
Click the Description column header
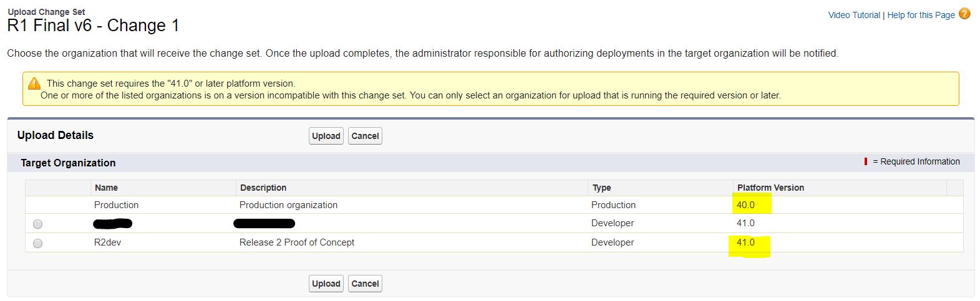coord(263,188)
